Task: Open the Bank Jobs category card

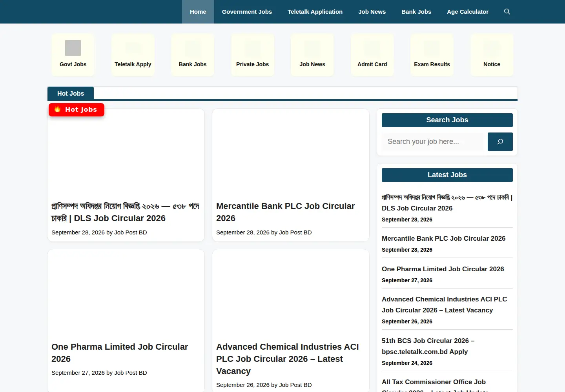Action: [x=193, y=55]
